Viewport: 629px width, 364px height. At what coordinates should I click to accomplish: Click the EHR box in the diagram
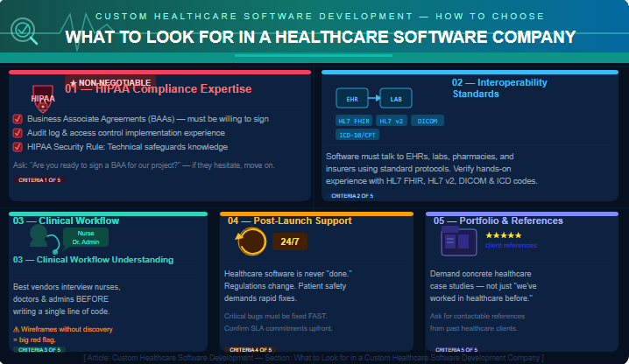352,99
